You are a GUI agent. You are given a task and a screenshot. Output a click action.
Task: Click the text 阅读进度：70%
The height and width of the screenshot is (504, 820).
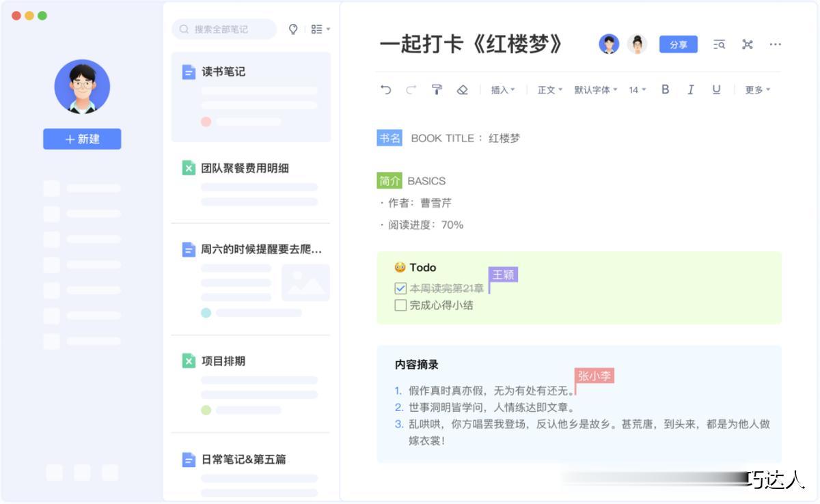[x=426, y=225]
